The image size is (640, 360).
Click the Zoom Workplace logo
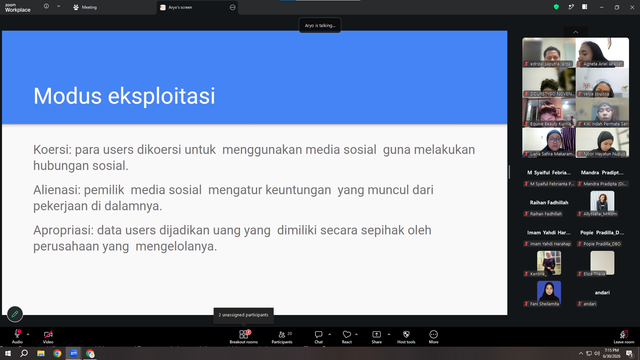(x=18, y=8)
